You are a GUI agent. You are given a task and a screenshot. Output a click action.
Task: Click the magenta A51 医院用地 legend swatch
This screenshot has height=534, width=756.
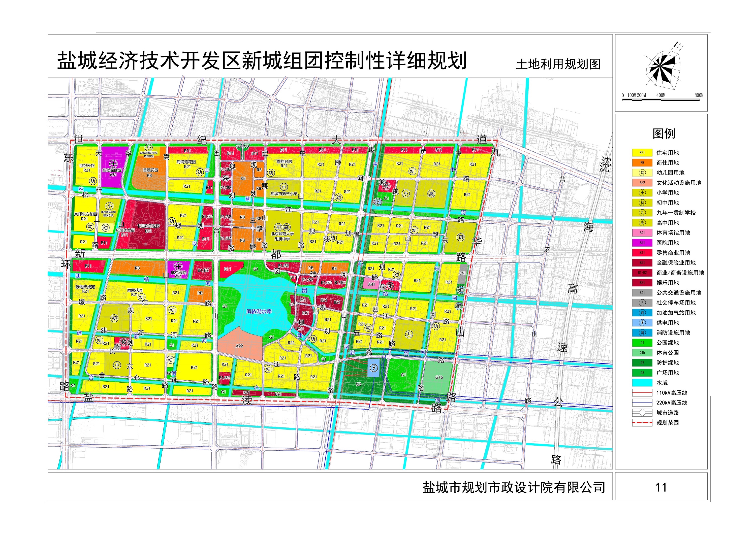[x=642, y=243]
